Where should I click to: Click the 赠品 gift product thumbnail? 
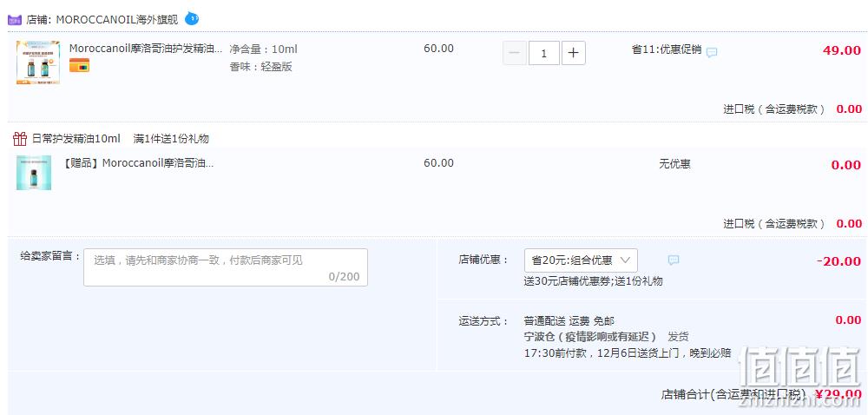tap(34, 173)
